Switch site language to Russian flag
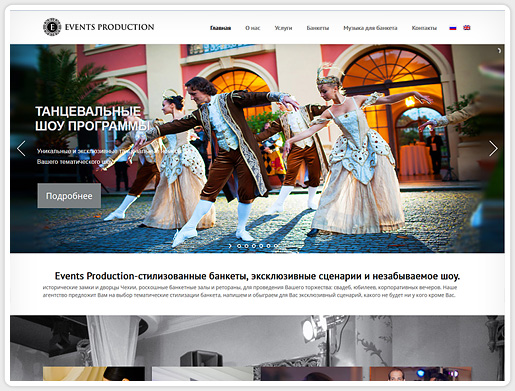Viewport: 515px width, 391px height. (453, 28)
